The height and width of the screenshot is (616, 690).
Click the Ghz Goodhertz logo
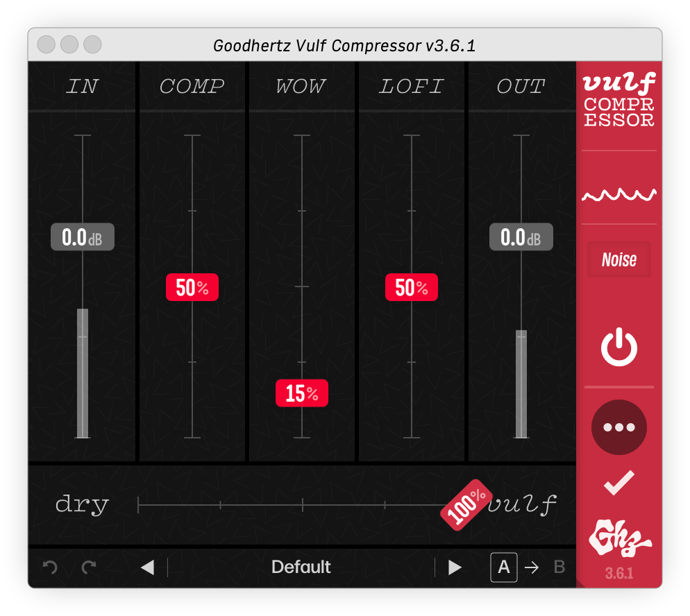coord(620,538)
